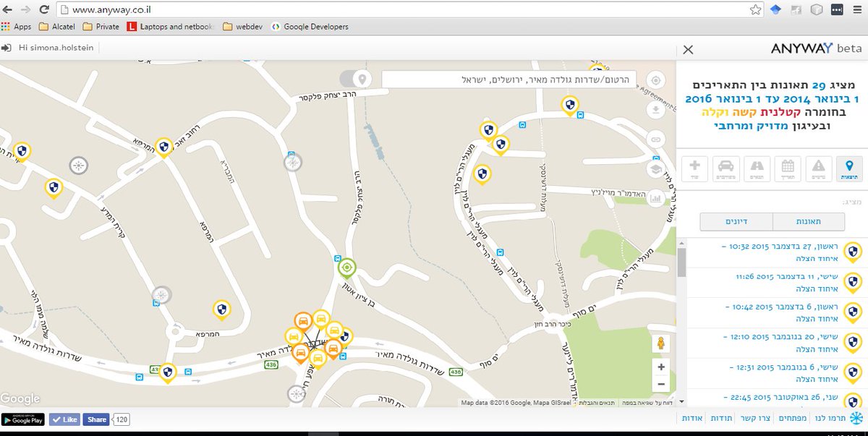Close the sidebar with the X icon
The image size is (868, 436).
[x=688, y=49]
